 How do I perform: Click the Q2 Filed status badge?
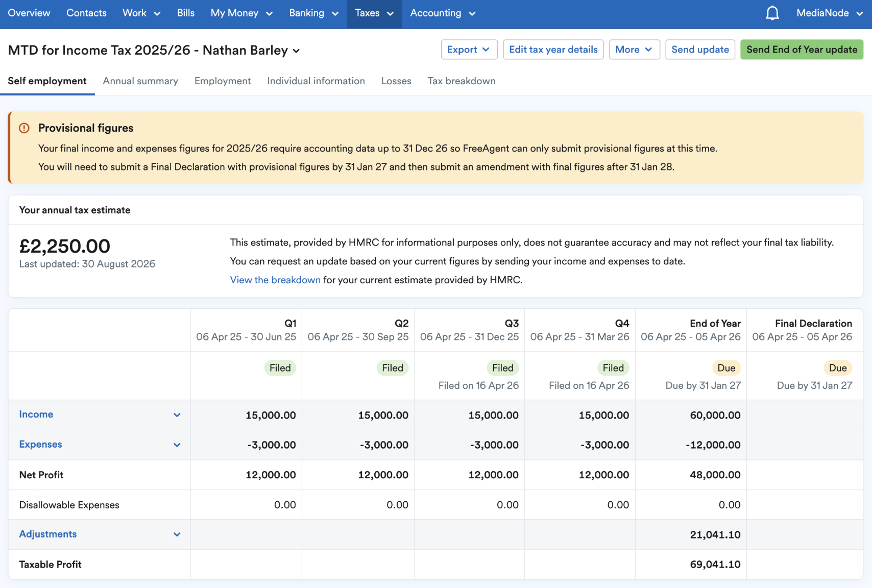[392, 368]
